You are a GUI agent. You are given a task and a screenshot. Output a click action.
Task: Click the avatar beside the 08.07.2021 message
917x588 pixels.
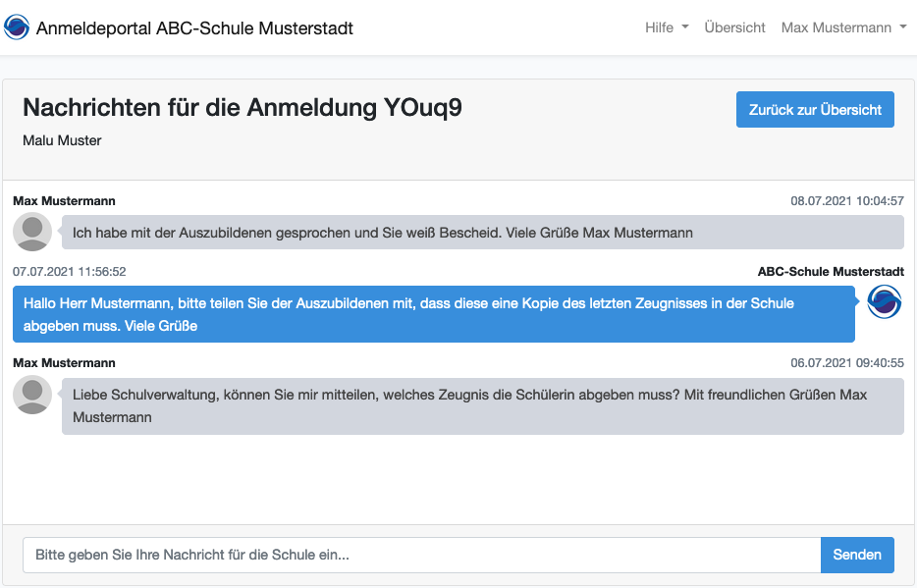(x=32, y=233)
